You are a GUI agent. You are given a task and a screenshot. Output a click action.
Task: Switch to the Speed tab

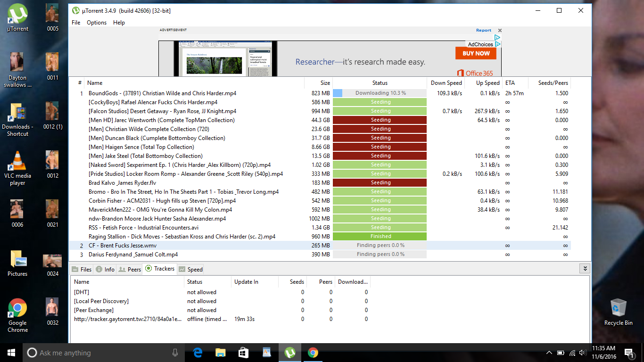click(190, 270)
